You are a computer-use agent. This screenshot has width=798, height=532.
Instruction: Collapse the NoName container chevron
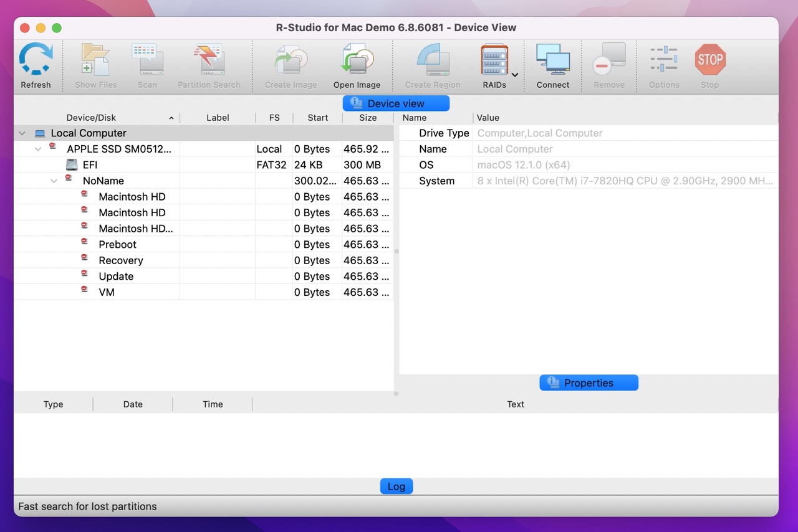(54, 181)
